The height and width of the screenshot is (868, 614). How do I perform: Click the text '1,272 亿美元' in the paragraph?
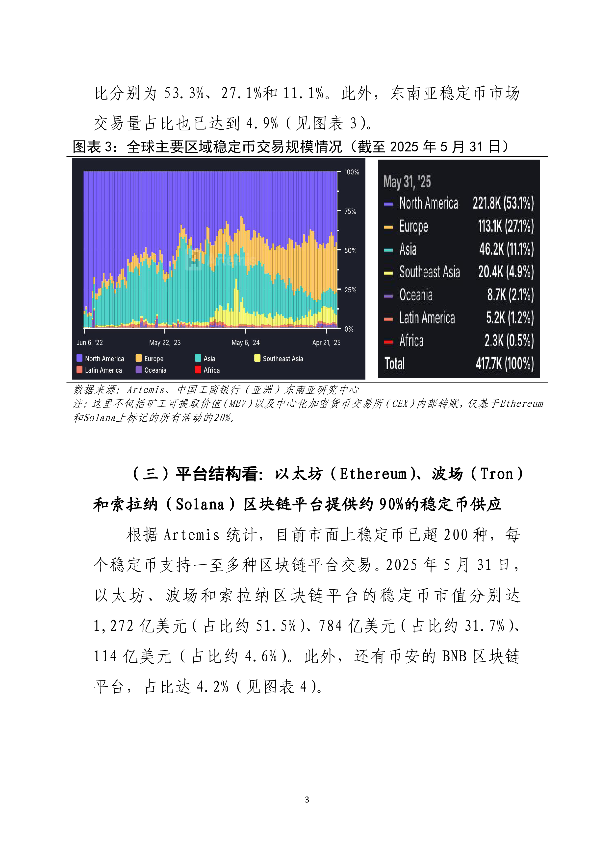click(140, 626)
